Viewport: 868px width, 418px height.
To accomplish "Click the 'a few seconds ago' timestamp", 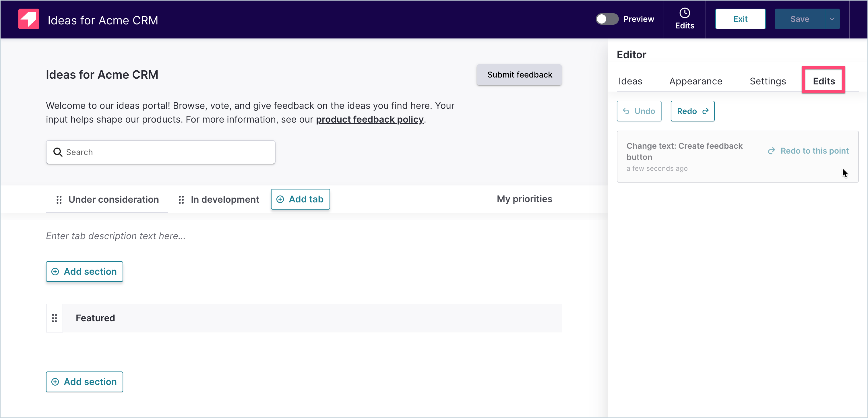I will 657,169.
